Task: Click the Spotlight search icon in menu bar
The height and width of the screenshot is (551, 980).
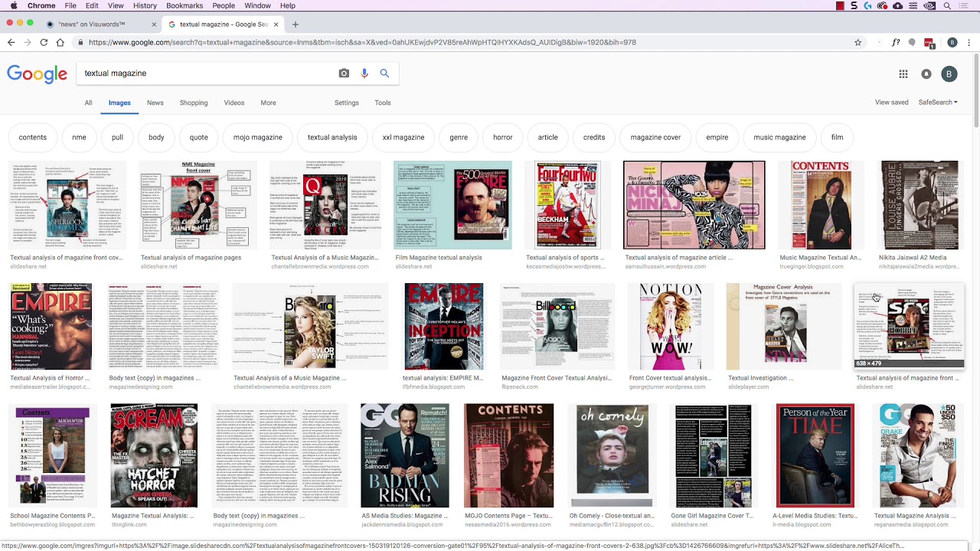Action: (x=947, y=5)
